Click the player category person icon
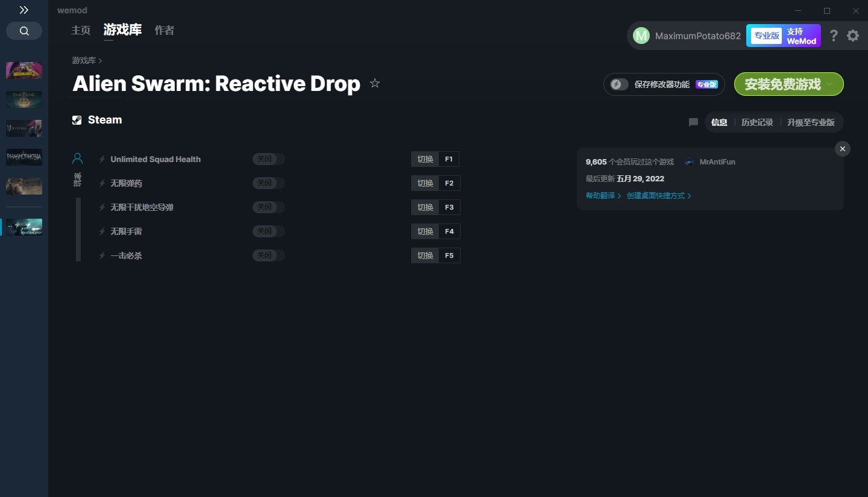Image resolution: width=868 pixels, height=497 pixels. coord(77,158)
